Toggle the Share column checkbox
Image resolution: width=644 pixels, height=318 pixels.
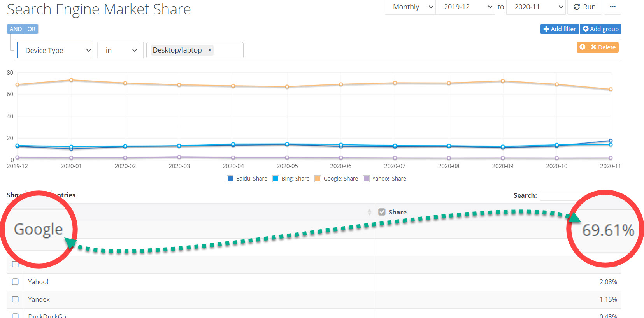(x=382, y=212)
